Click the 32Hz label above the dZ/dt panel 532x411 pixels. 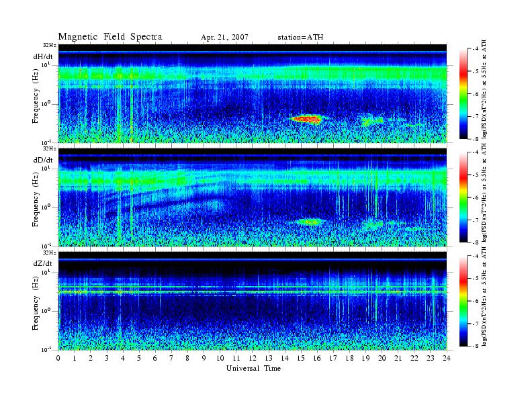coord(50,253)
